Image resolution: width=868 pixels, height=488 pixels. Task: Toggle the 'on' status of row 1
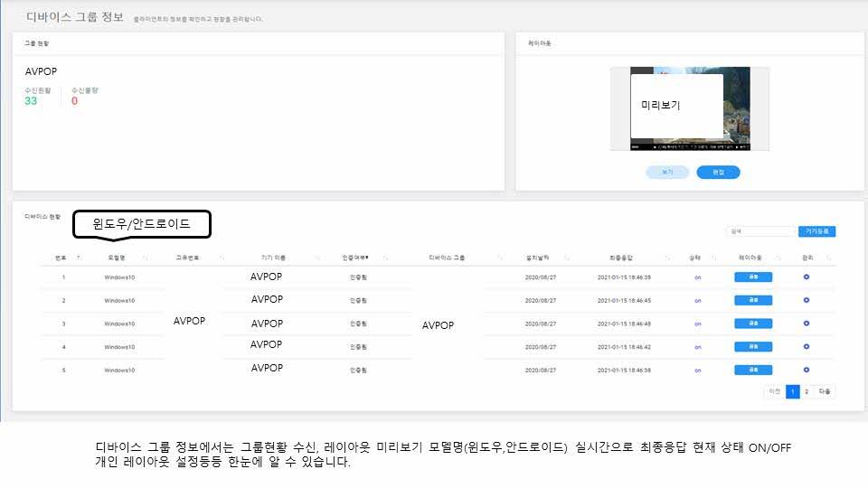697,277
